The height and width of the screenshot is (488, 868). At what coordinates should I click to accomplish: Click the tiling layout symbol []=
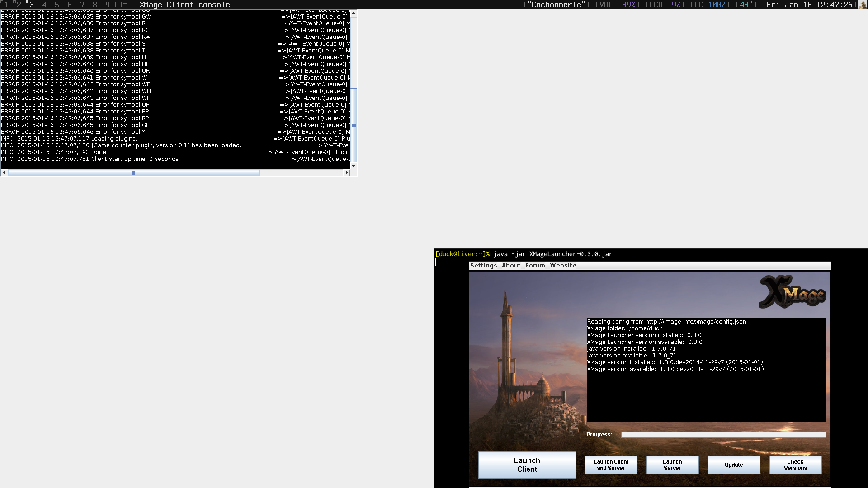pyautogui.click(x=121, y=5)
